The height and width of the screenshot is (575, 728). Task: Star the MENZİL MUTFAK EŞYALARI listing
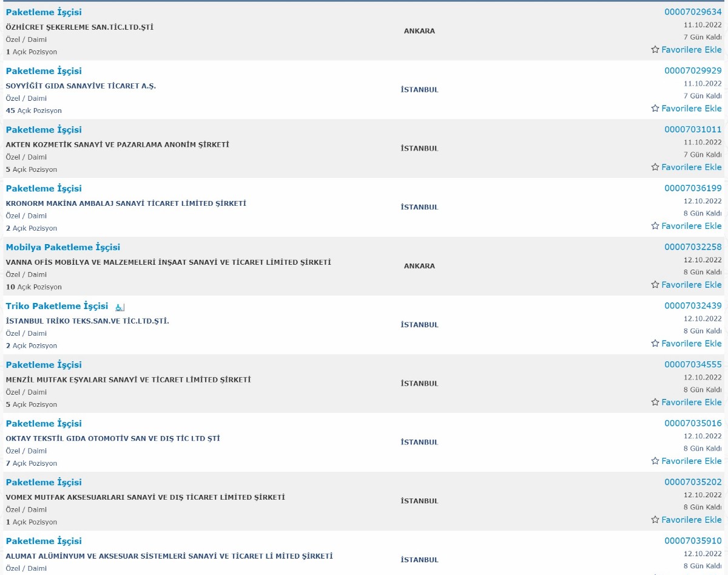(x=655, y=403)
